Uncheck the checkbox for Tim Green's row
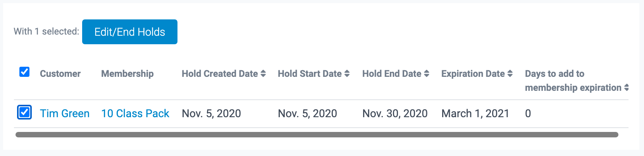644x156 pixels. tap(24, 113)
